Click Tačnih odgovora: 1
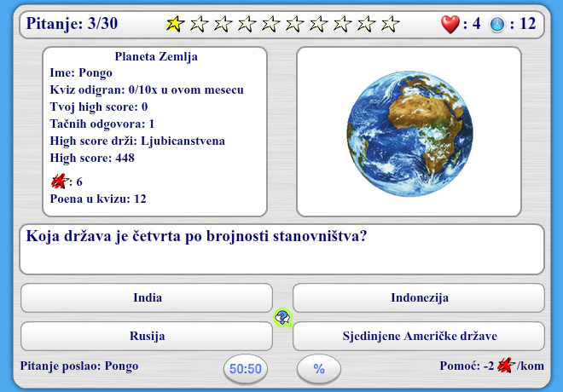This screenshot has height=392, width=563. tap(102, 124)
